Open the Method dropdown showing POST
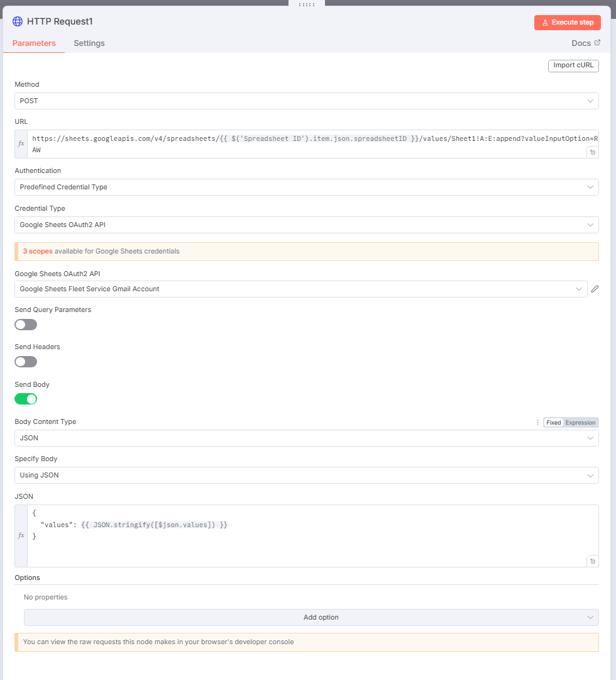 tap(306, 101)
